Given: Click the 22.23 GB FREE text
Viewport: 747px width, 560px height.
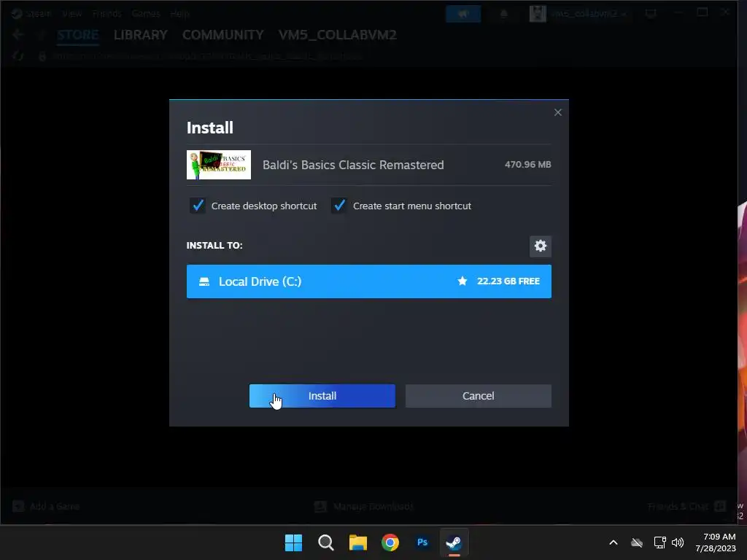Looking at the screenshot, I should tap(508, 281).
